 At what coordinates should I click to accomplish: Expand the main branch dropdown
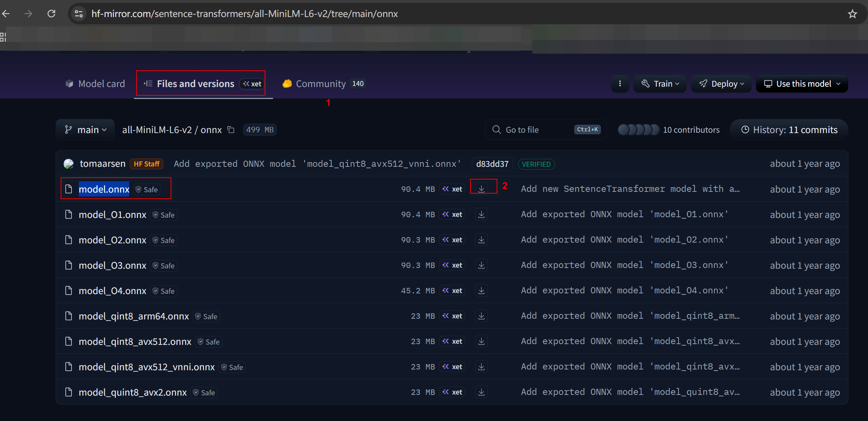pyautogui.click(x=85, y=130)
